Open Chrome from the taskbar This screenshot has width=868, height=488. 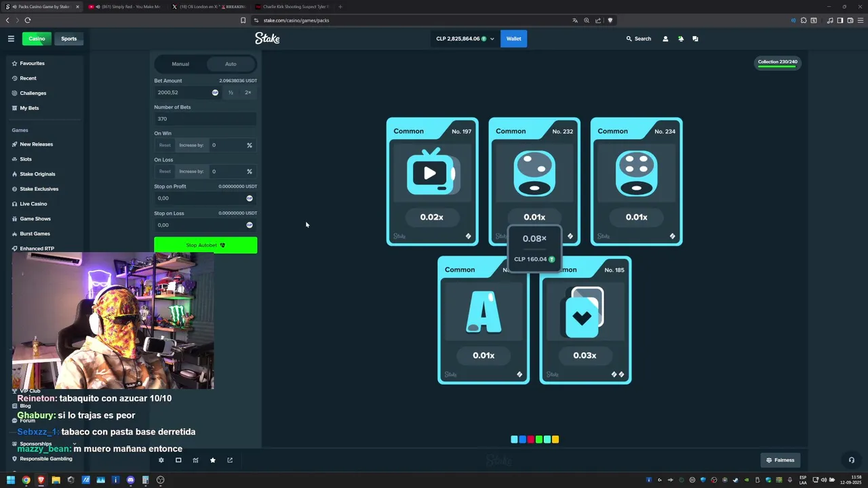click(26, 480)
